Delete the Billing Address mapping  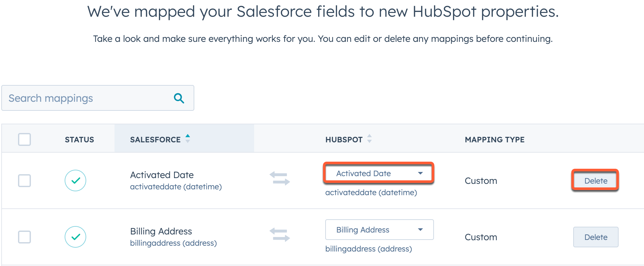click(595, 237)
